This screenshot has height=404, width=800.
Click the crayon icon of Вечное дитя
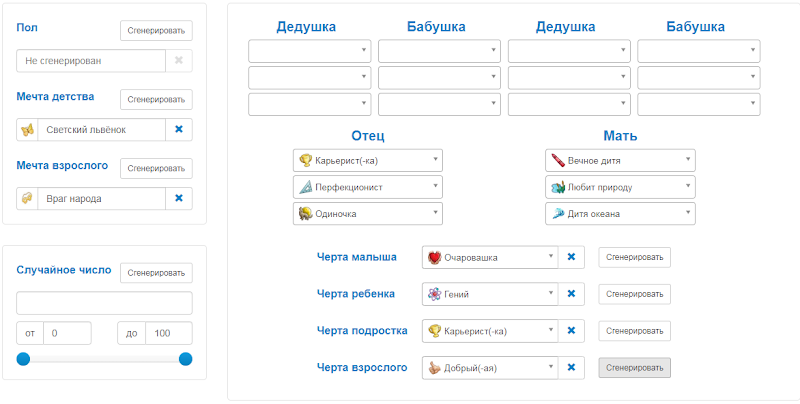pos(558,161)
